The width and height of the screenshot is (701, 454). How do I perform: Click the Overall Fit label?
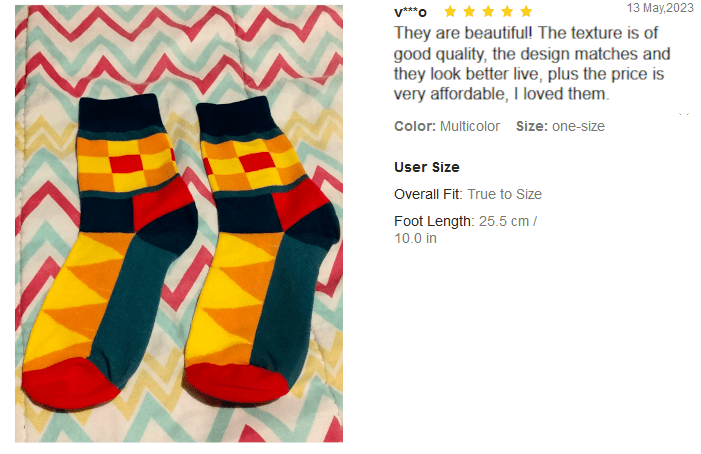coord(428,194)
